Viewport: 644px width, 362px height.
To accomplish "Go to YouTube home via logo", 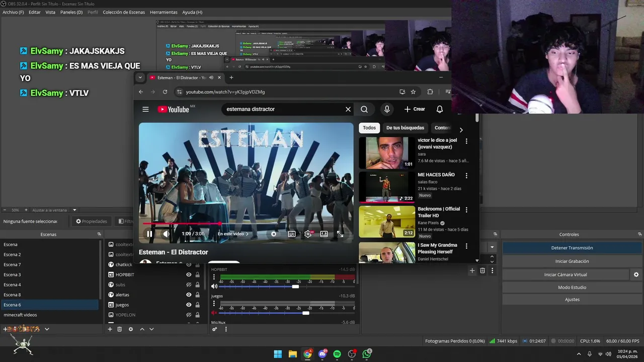I will coord(173,109).
